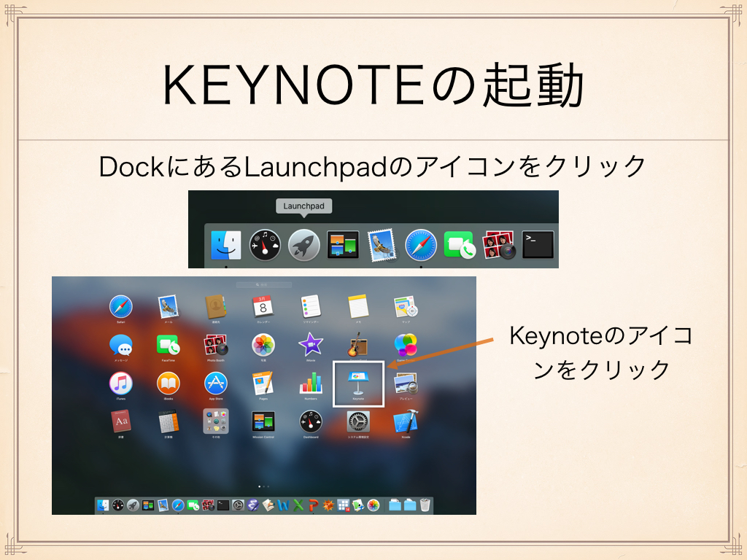Image resolution: width=747 pixels, height=560 pixels.
Task: Open Photo Booth in the enlarged Dock close-up
Action: [499, 245]
